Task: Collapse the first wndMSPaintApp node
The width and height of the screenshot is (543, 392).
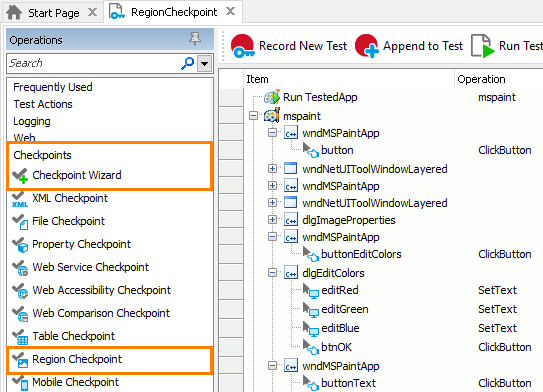Action: [273, 133]
